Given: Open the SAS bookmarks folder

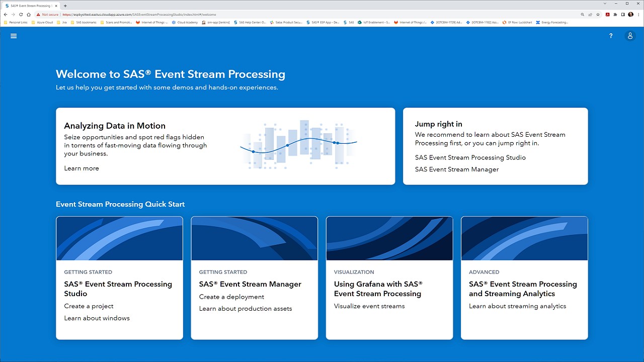Looking at the screenshot, I should coord(84,23).
